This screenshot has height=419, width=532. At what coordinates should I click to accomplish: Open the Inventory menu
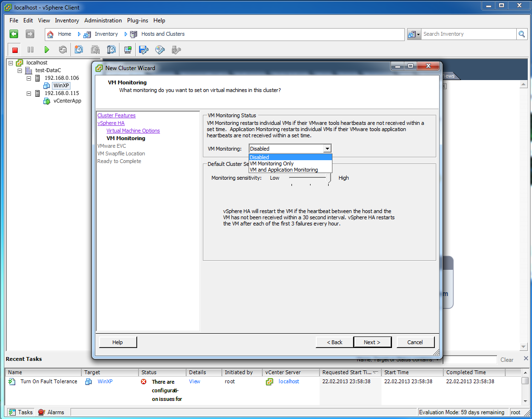[67, 20]
